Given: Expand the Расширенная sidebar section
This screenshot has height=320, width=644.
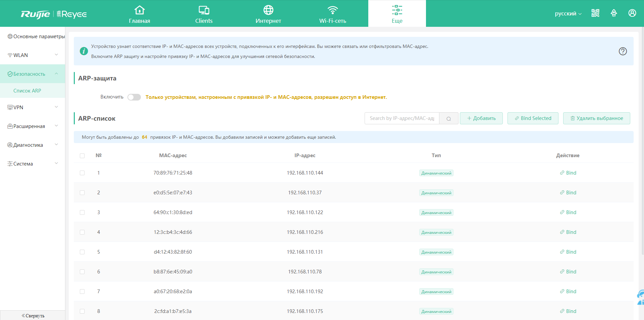Looking at the screenshot, I should [33, 126].
